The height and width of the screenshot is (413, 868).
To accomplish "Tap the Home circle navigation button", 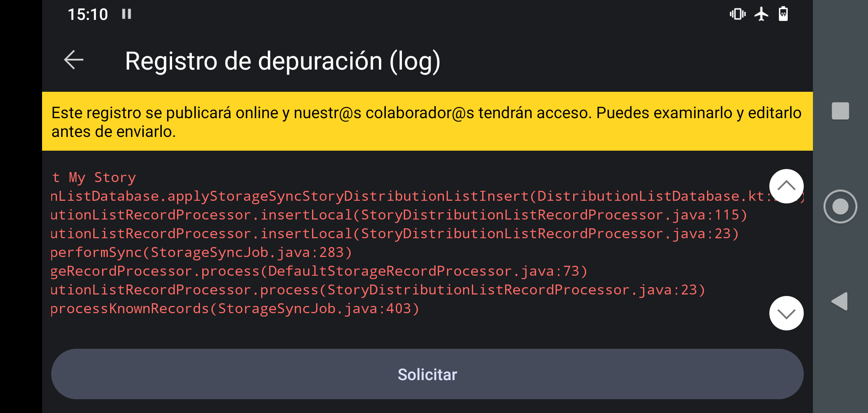I will [x=840, y=206].
